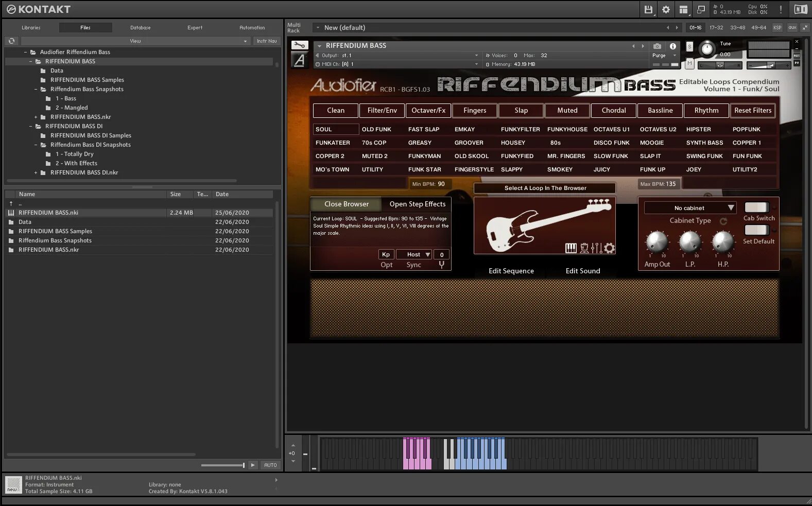Image resolution: width=812 pixels, height=506 pixels.
Task: Click Open Step Effects button
Action: pyautogui.click(x=417, y=204)
